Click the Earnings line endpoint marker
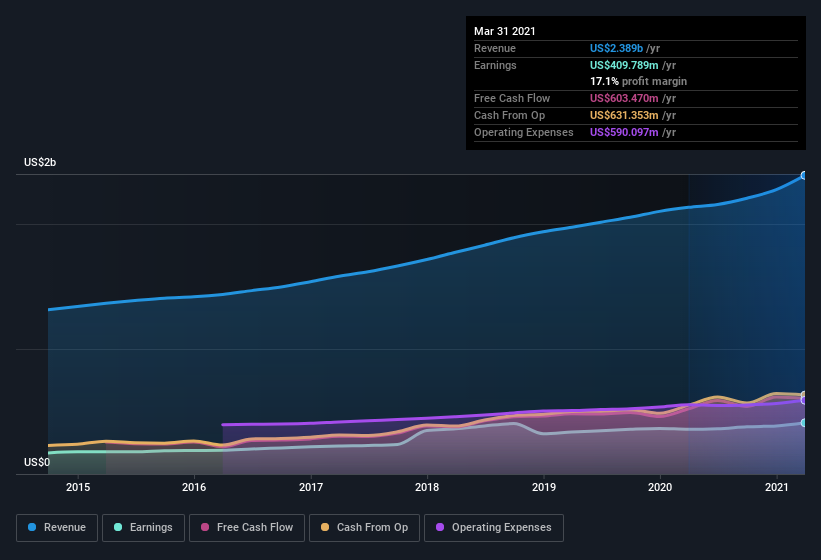The width and height of the screenshot is (821, 560). [803, 422]
